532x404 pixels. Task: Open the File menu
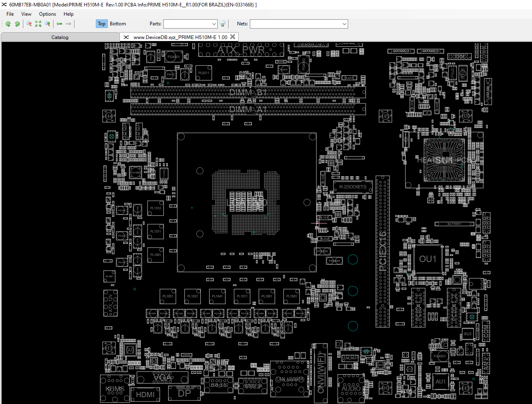point(10,14)
